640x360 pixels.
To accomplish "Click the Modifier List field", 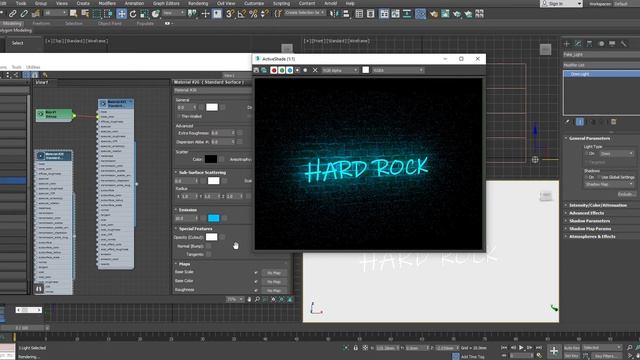I will click(601, 65).
